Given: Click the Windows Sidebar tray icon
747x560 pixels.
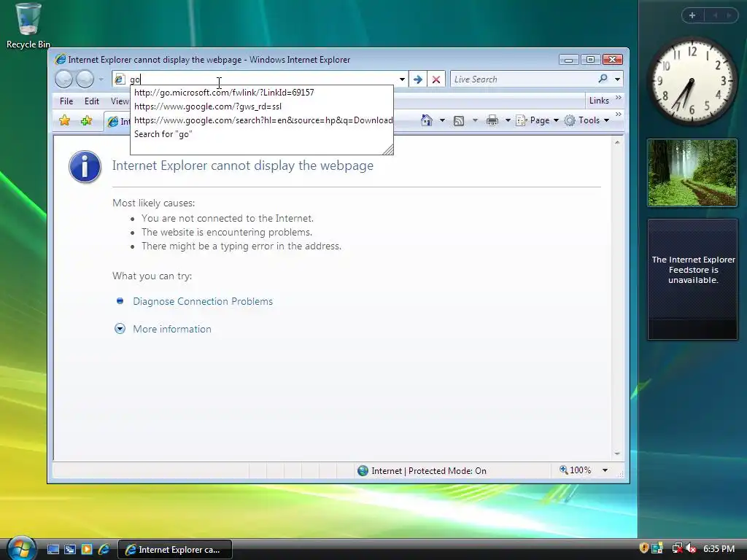Looking at the screenshot, I should pos(658,548).
